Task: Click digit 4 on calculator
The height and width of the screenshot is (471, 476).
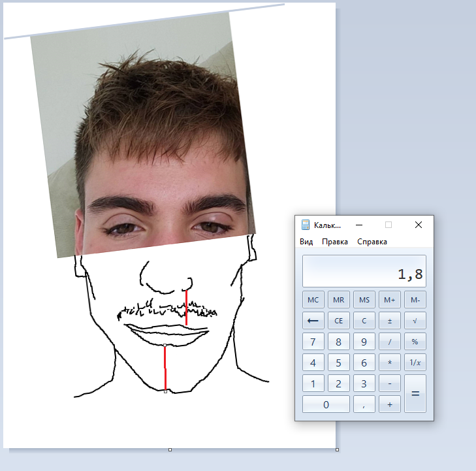Action: point(313,363)
